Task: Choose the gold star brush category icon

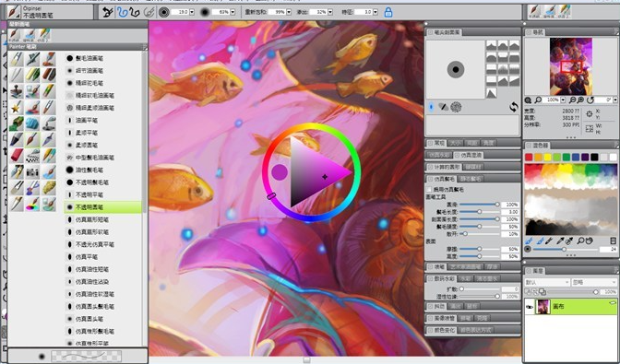Action: [17, 108]
